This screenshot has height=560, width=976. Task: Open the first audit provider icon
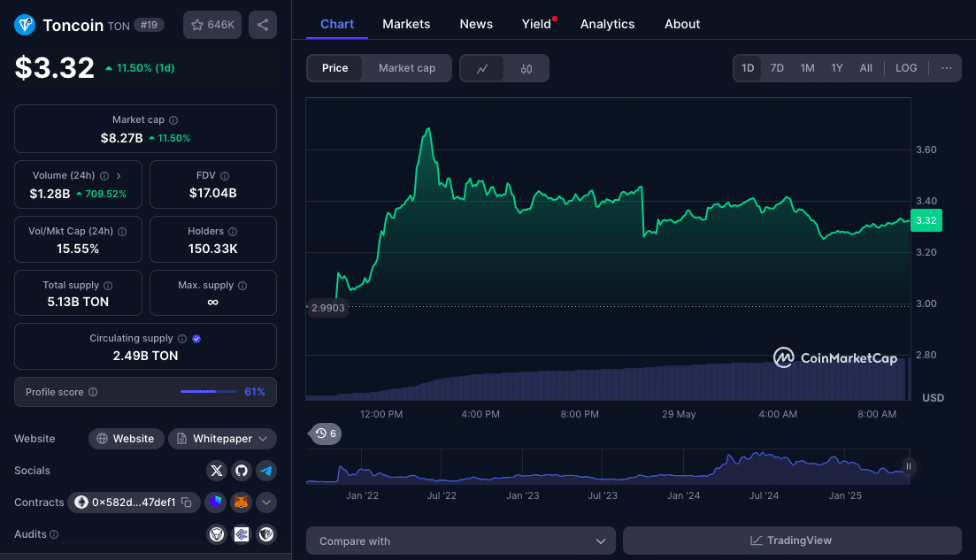click(217, 533)
